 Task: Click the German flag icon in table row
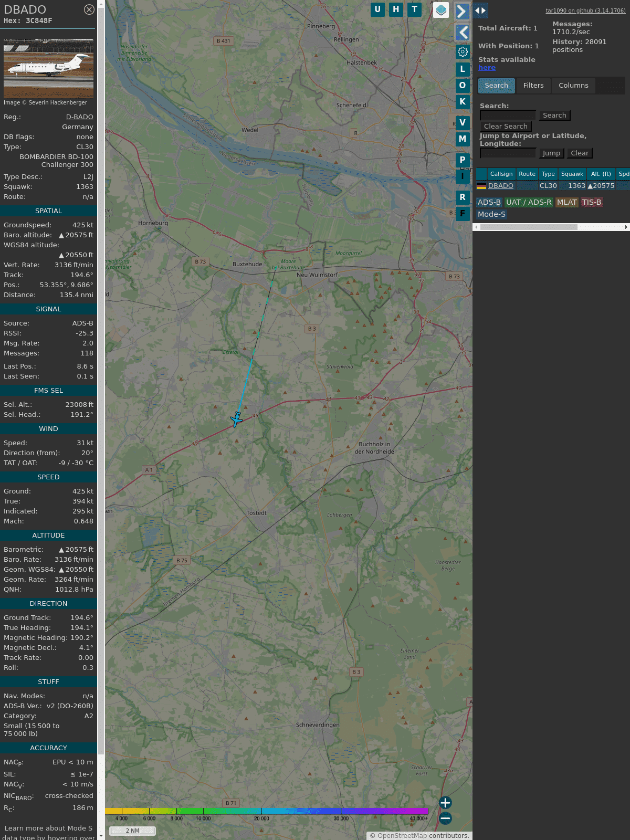481,186
